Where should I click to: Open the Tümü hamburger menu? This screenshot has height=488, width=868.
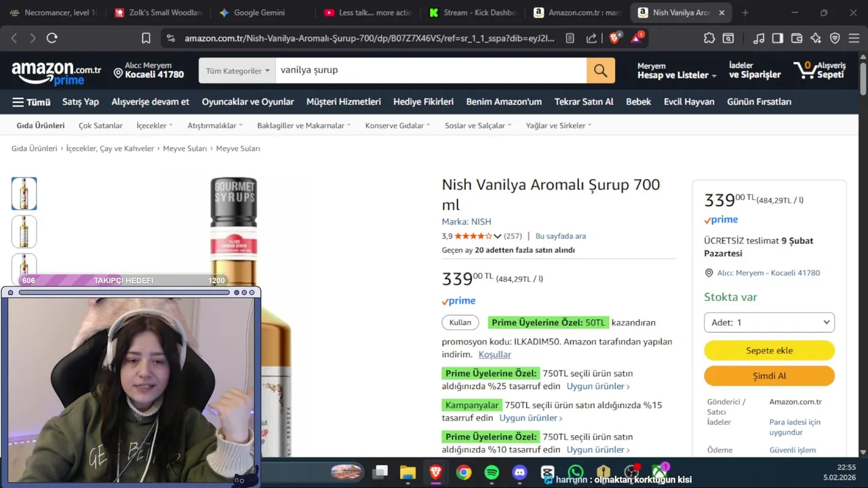(31, 102)
